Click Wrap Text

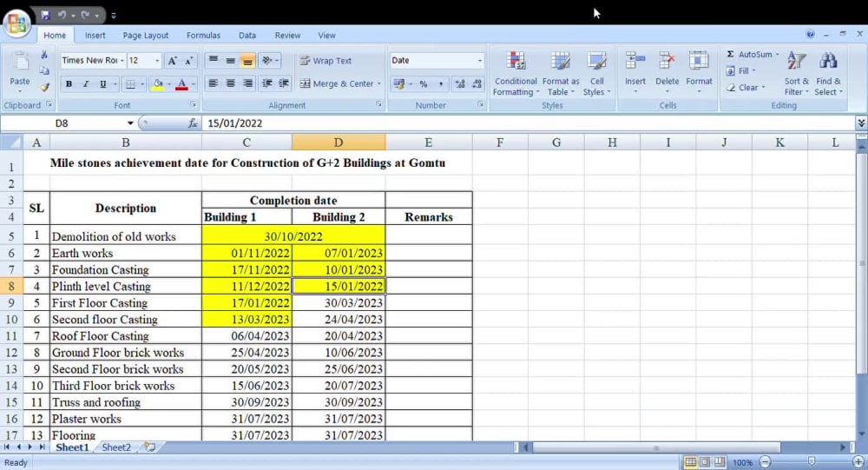click(x=325, y=61)
